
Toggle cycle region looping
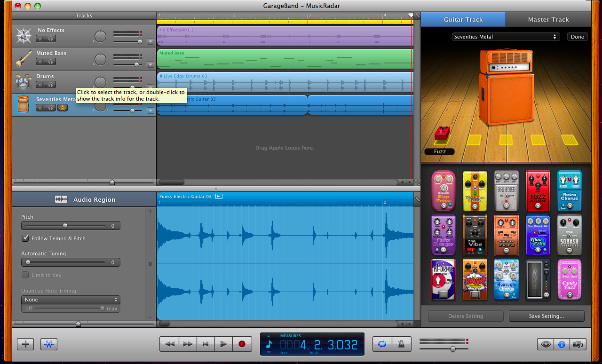(382, 344)
